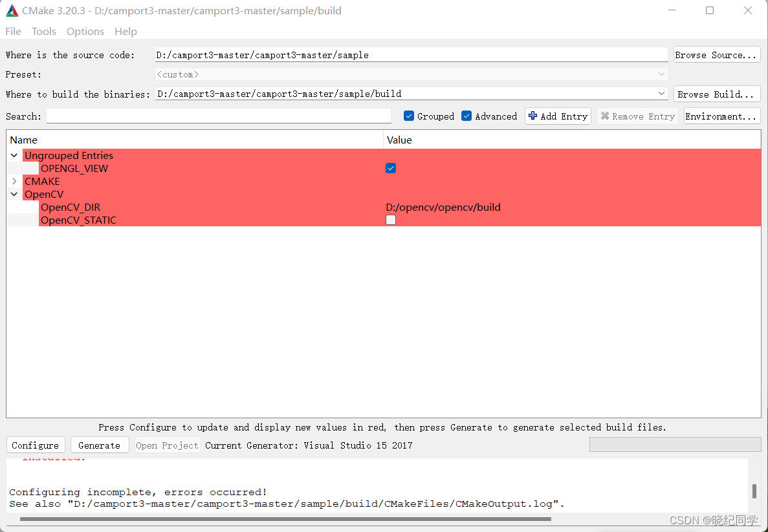768x532 pixels.
Task: Collapse the Ungrouped Entries group
Action: pos(14,156)
